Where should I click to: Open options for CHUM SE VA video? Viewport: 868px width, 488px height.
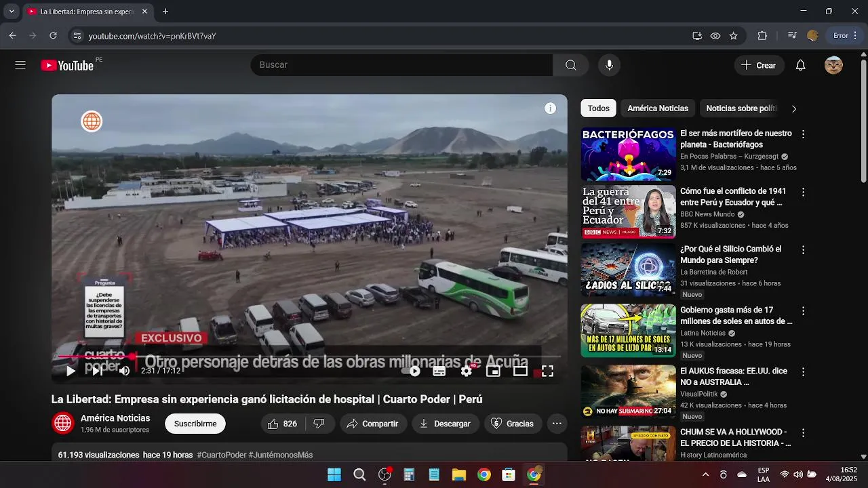[x=803, y=433]
